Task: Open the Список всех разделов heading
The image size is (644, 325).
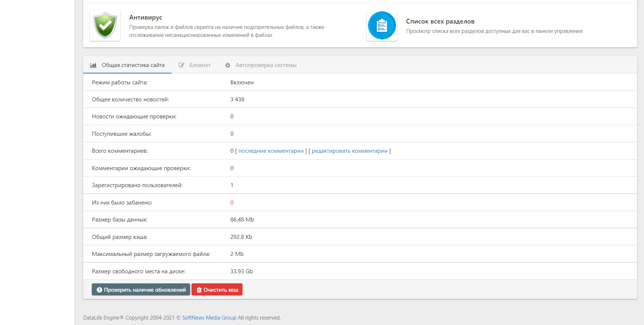Action: pos(440,21)
